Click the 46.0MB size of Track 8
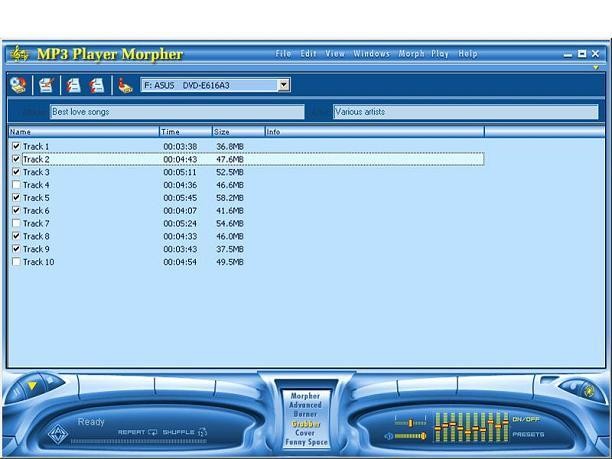612x459 pixels. [230, 236]
